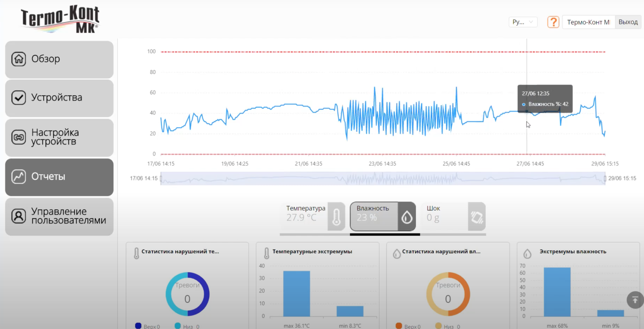Click the humidity Тревоги donut chart
644x329 pixels.
(448, 294)
